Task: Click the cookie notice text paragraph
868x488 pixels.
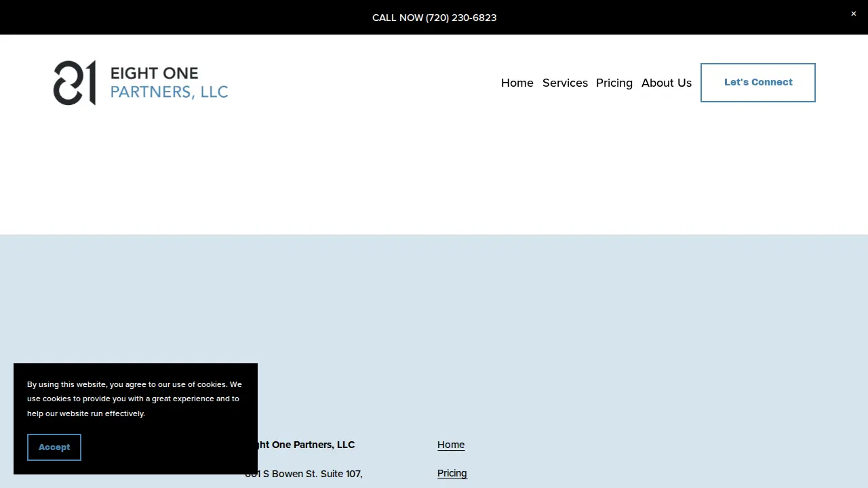Action: coord(134,399)
